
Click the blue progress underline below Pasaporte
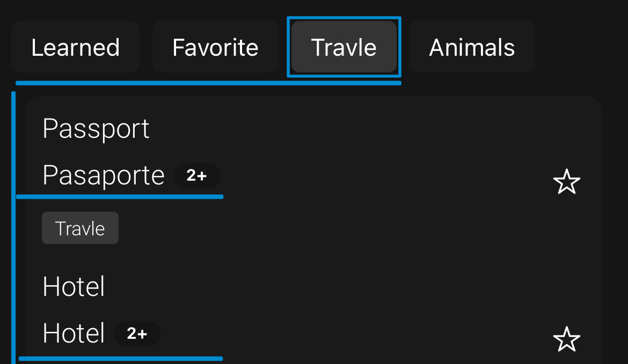(x=119, y=197)
